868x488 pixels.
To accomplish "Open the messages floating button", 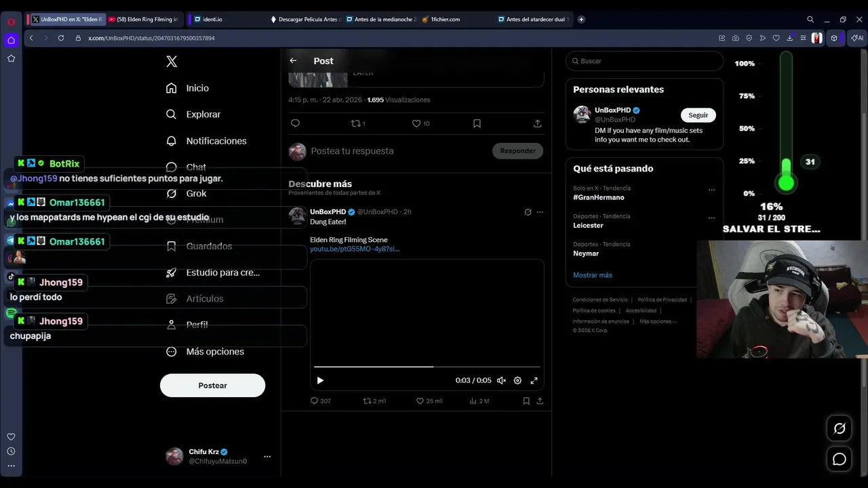I will [x=840, y=460].
